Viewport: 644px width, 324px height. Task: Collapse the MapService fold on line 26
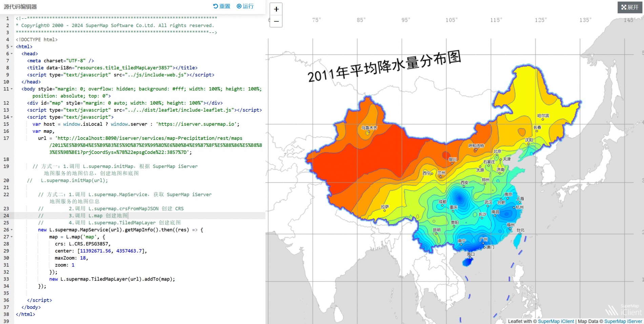[x=12, y=230]
